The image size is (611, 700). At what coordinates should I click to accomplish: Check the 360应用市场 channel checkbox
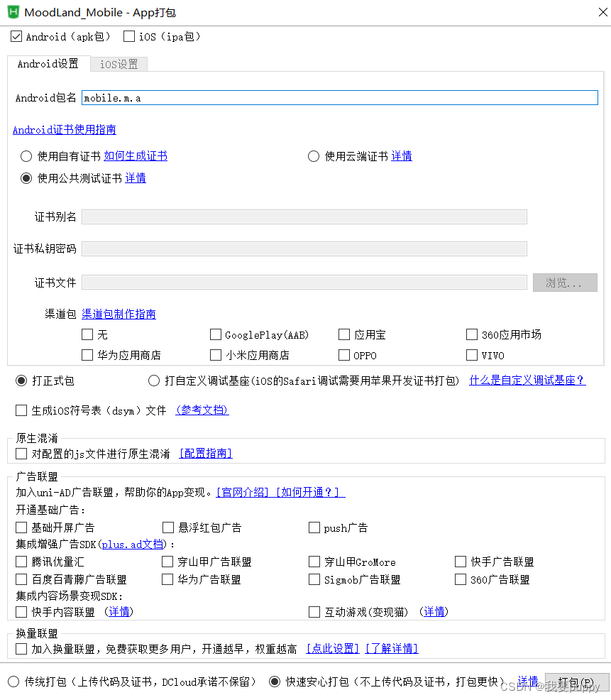pyautogui.click(x=472, y=334)
